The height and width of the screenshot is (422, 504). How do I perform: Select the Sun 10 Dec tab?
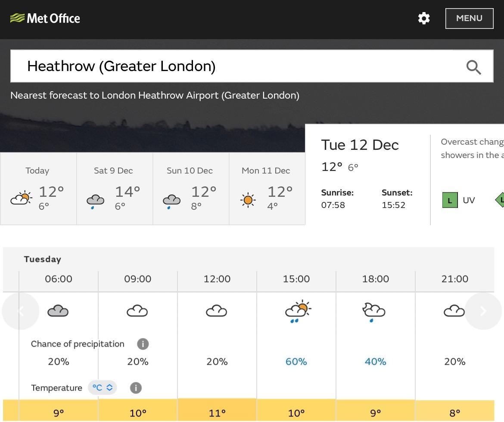click(x=191, y=189)
